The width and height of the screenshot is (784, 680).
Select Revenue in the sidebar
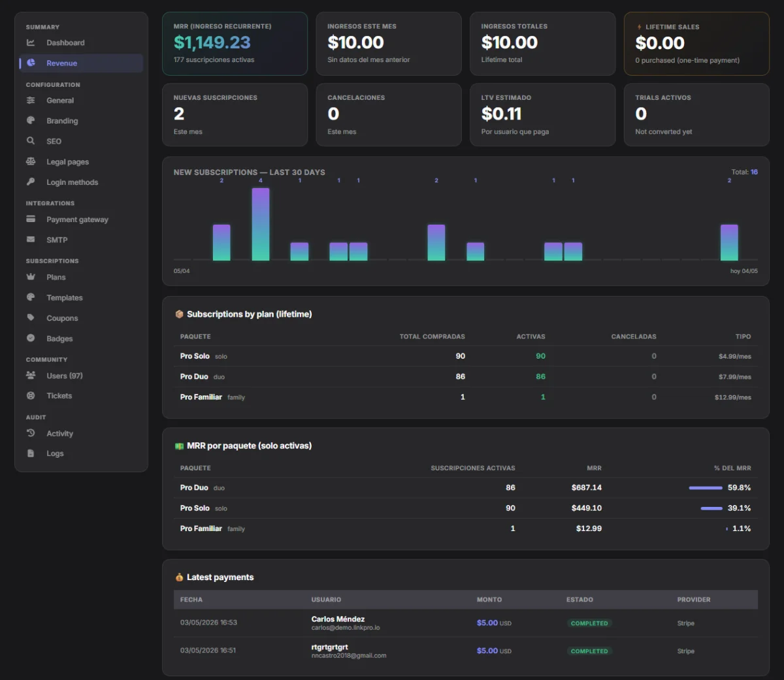pyautogui.click(x=81, y=63)
